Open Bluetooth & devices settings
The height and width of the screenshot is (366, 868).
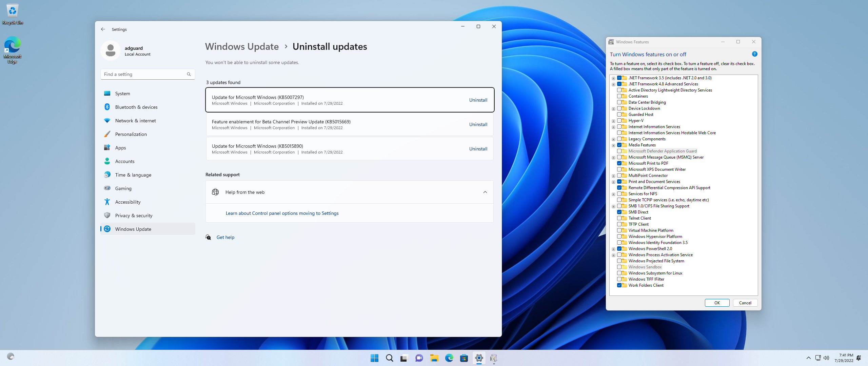click(148, 107)
